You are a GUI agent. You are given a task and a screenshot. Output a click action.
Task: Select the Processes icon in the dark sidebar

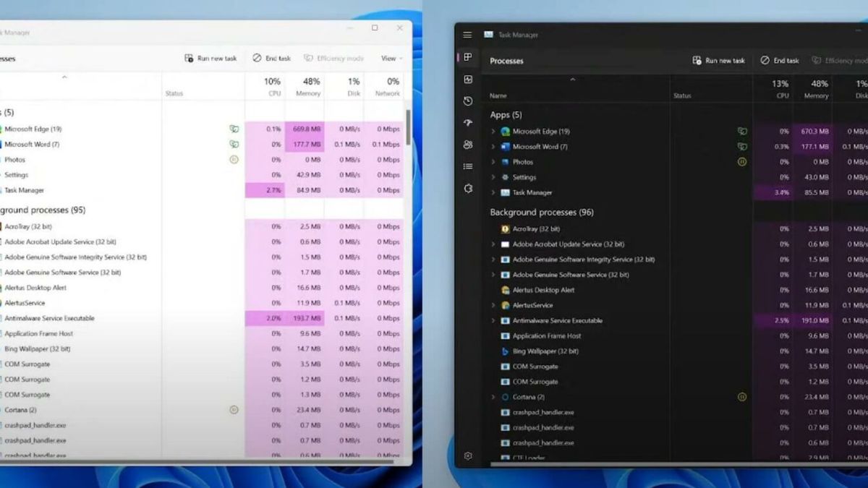click(x=468, y=57)
